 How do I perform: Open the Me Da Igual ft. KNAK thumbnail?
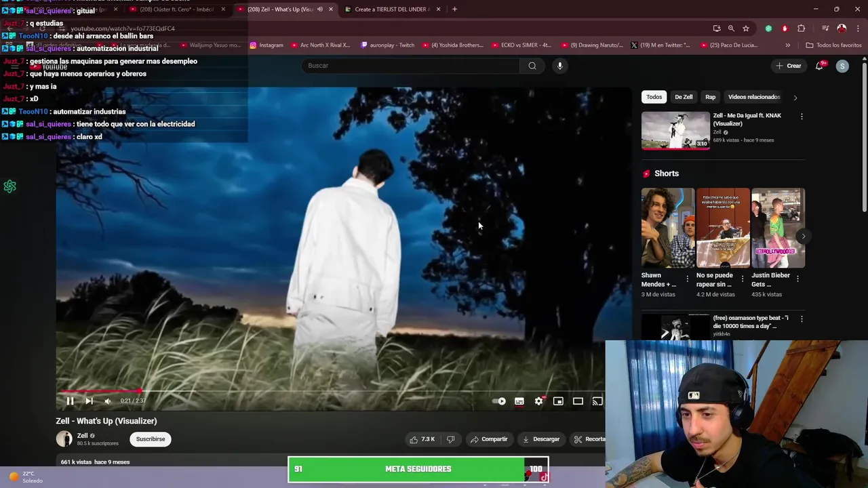point(675,131)
